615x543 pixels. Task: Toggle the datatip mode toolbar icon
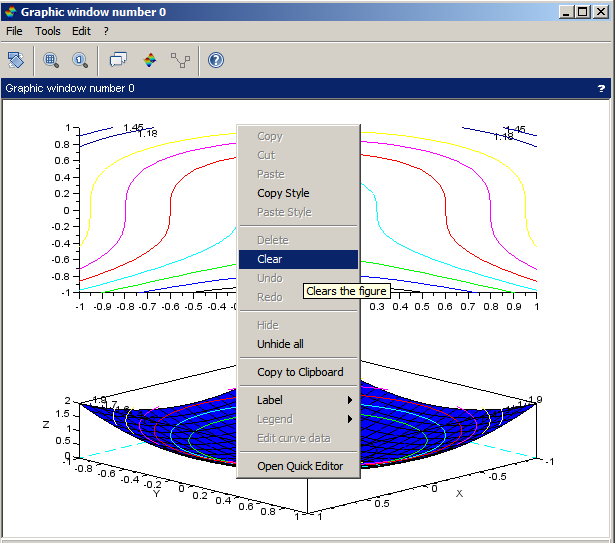[118, 60]
